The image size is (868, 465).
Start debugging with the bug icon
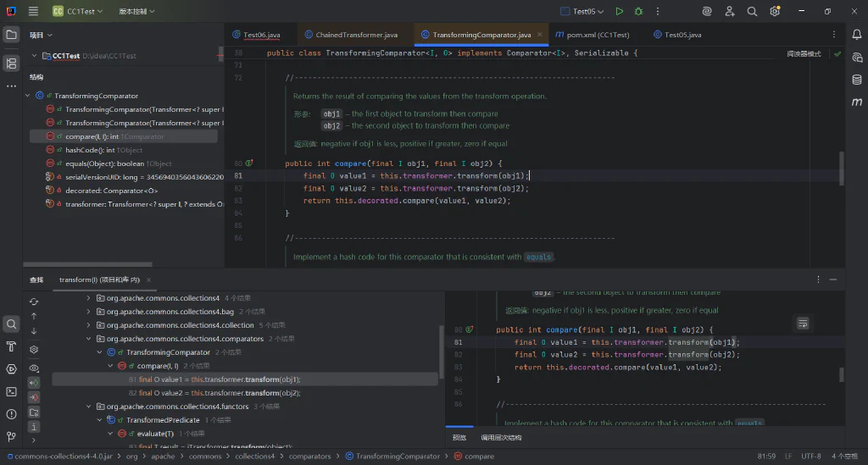click(638, 11)
